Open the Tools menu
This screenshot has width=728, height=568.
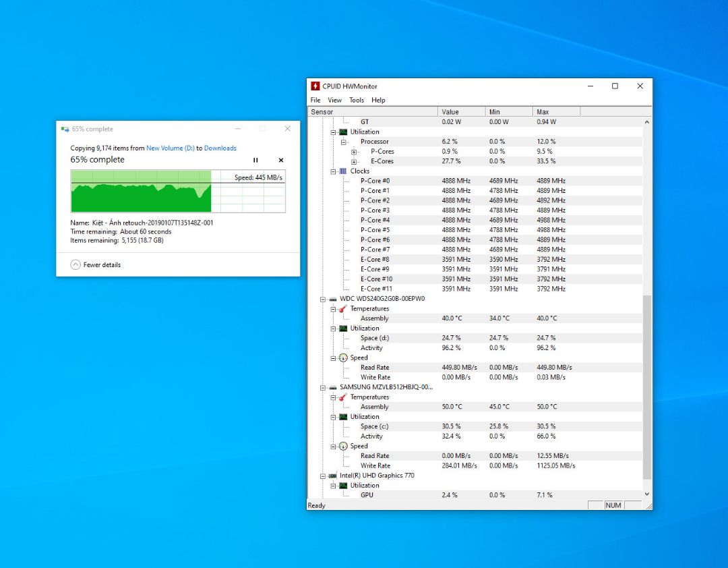tap(357, 100)
